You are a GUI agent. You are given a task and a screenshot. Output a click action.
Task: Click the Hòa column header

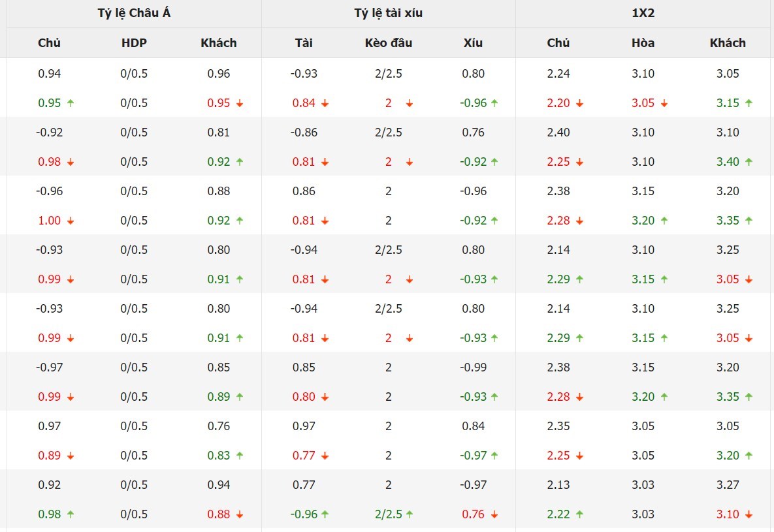click(x=643, y=43)
